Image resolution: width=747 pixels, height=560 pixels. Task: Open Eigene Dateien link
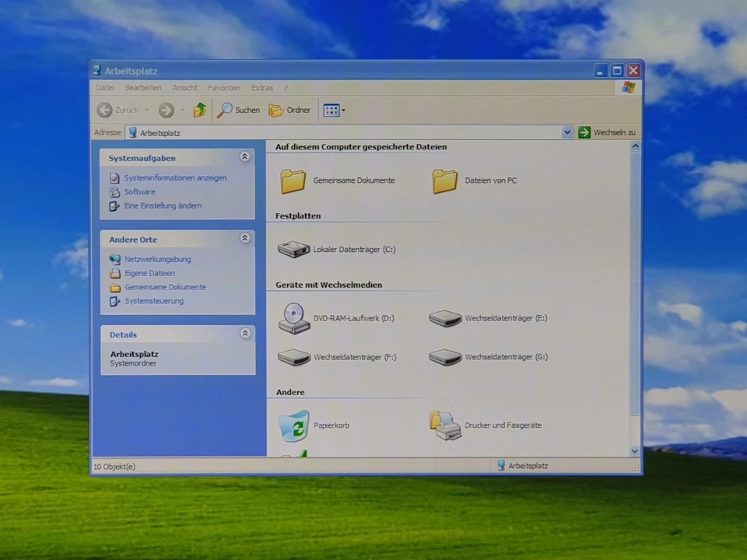pyautogui.click(x=149, y=273)
